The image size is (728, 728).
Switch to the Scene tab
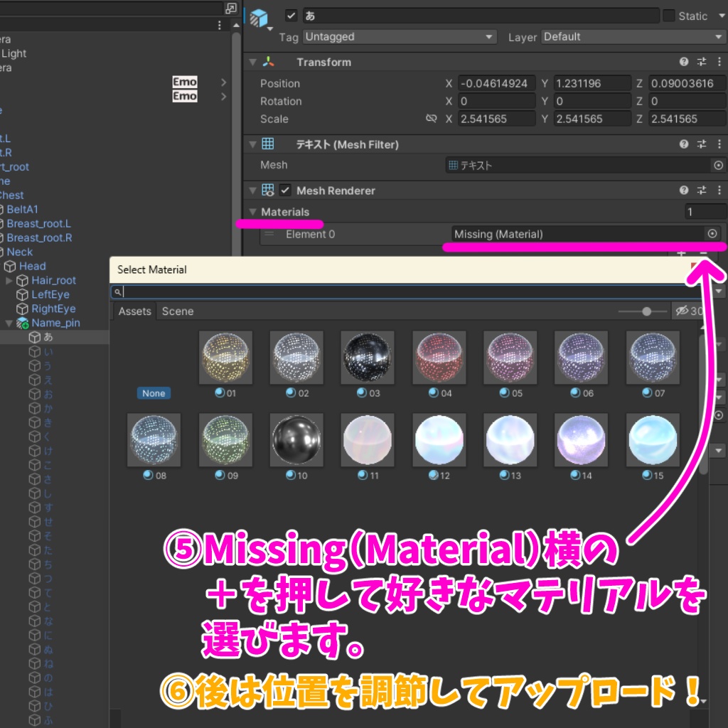177,311
